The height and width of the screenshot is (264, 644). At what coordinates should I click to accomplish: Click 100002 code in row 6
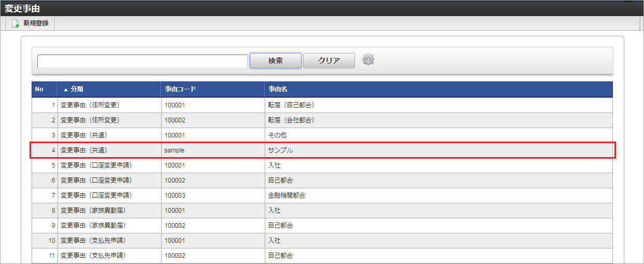(x=175, y=180)
